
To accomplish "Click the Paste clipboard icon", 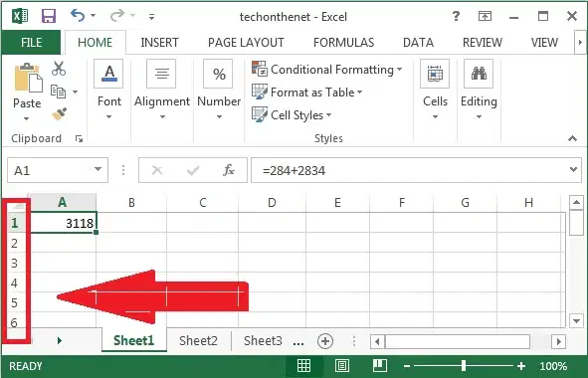I will (28, 78).
